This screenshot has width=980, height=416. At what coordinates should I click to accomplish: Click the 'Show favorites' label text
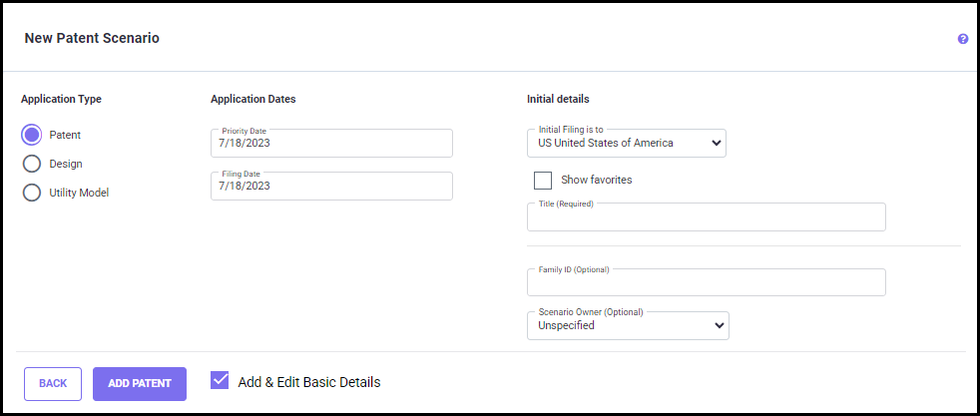point(597,181)
